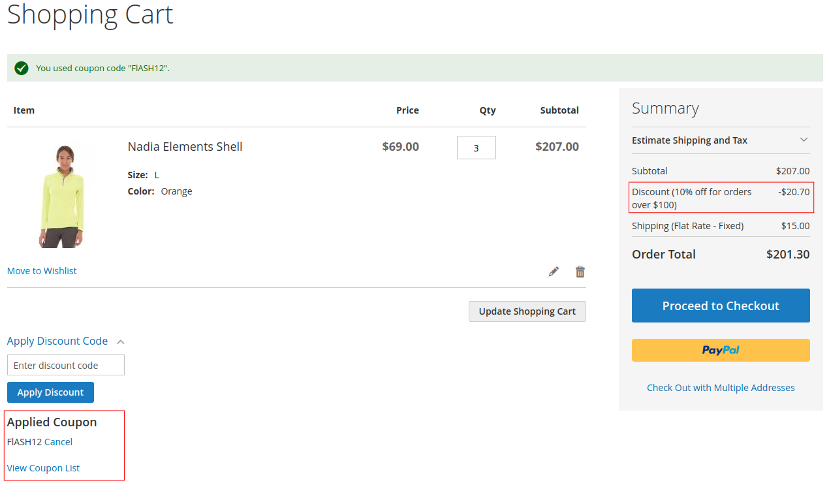
Task: Click the Summary heading
Action: pyautogui.click(x=665, y=108)
